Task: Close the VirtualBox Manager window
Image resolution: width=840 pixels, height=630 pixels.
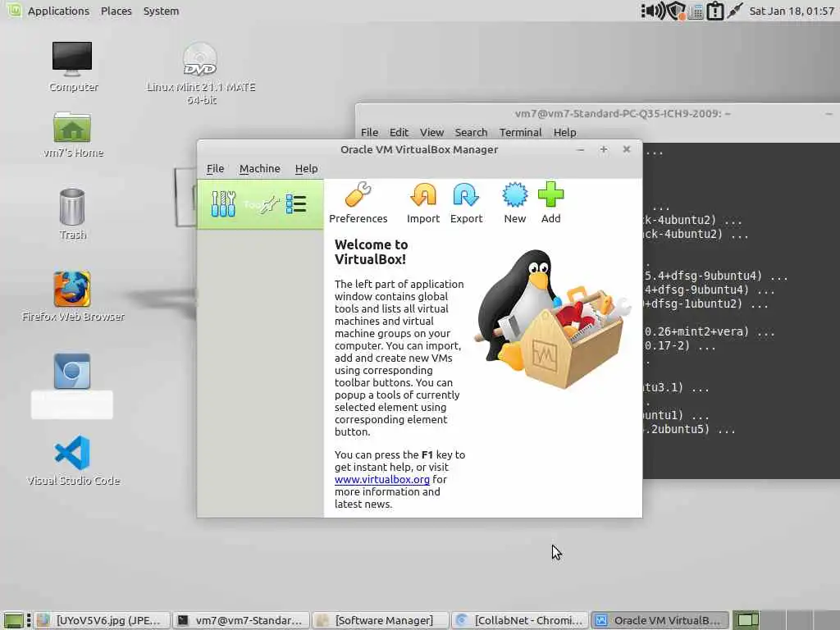Action: pyautogui.click(x=626, y=149)
